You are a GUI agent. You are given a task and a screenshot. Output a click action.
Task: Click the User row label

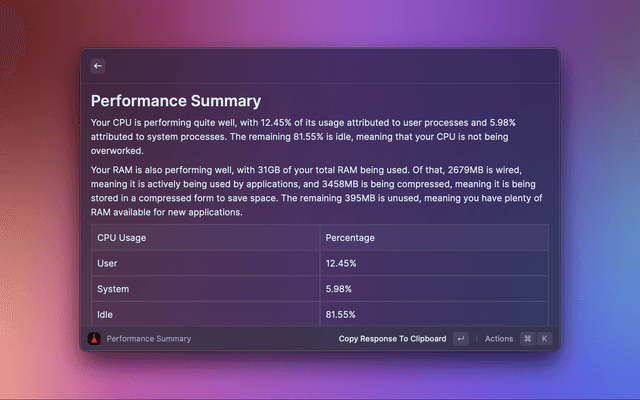[107, 263]
